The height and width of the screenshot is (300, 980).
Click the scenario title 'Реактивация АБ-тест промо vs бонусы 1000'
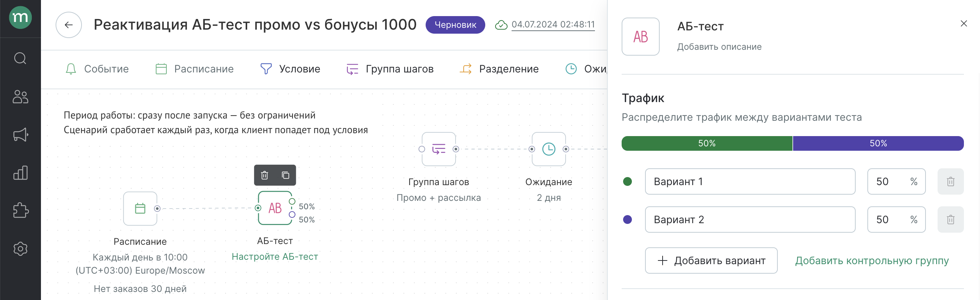click(x=255, y=25)
